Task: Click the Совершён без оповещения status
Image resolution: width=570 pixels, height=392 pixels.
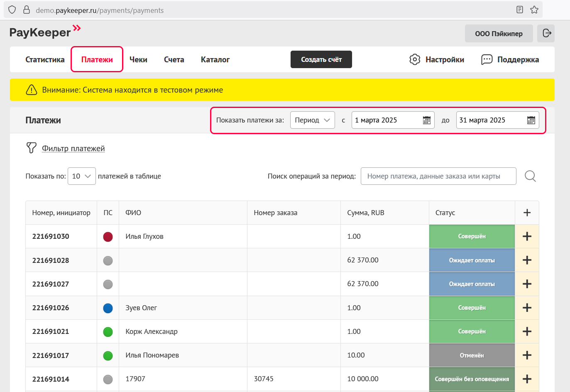Action: coord(472,379)
